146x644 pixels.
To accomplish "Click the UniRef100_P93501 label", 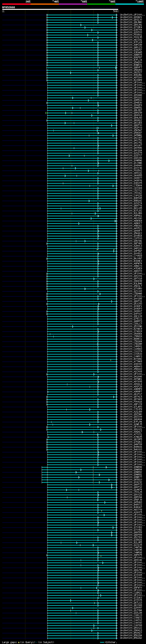I will (131, 35).
